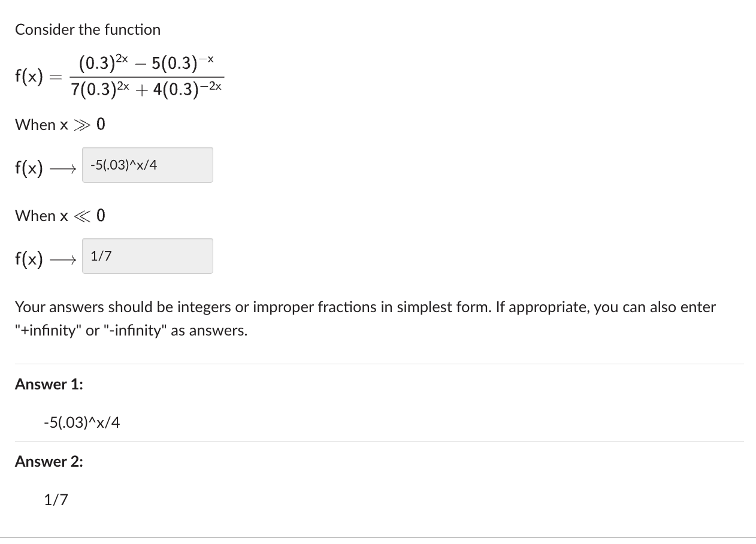Select the input box containing -5(.03)^x/4
The image size is (756, 544).
tap(147, 165)
